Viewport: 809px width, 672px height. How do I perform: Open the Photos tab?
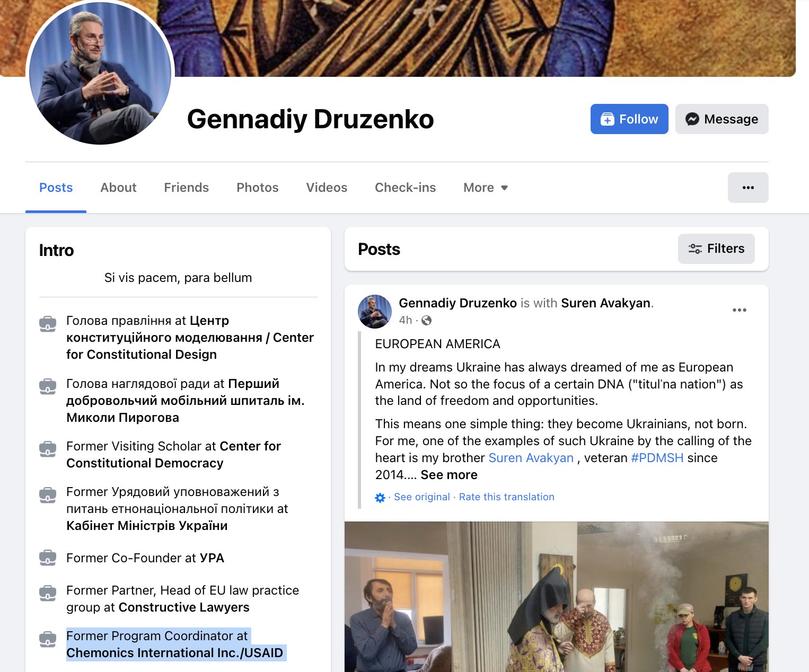257,188
